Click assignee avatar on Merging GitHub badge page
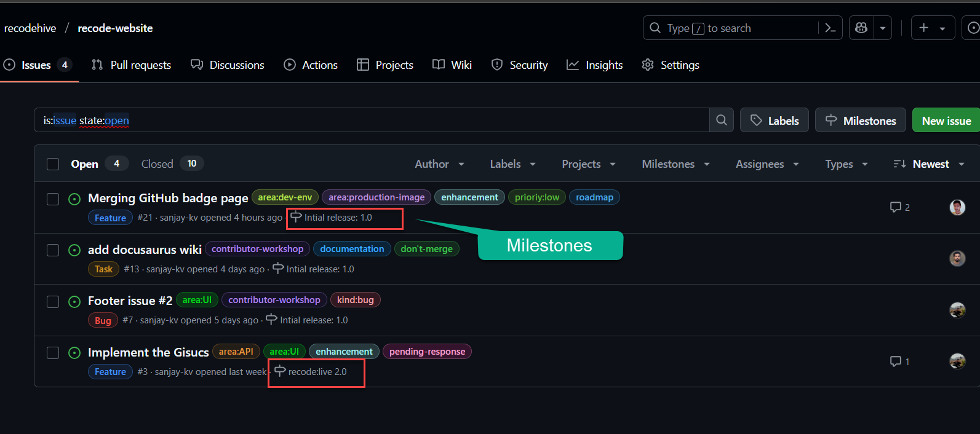Screen dimensions: 980x434 click(957, 207)
